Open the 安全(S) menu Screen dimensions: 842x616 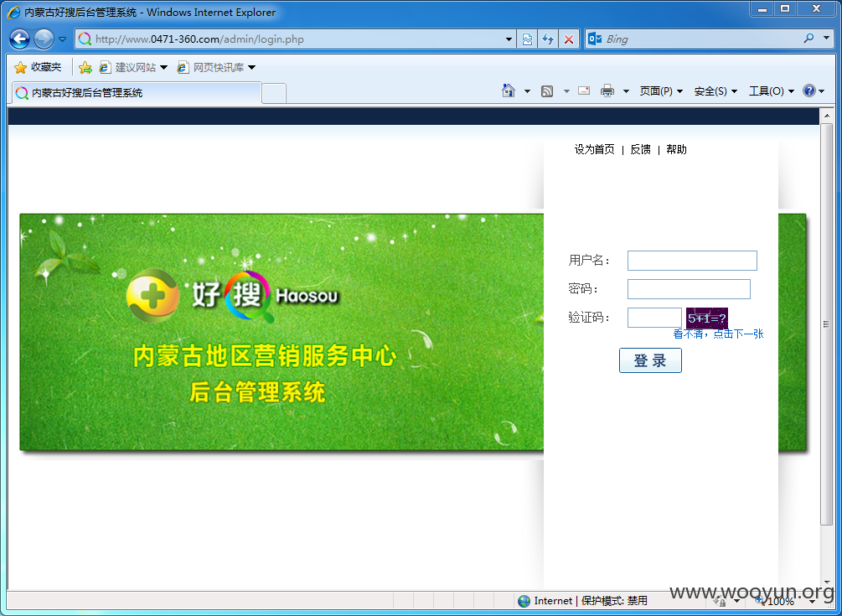715,91
